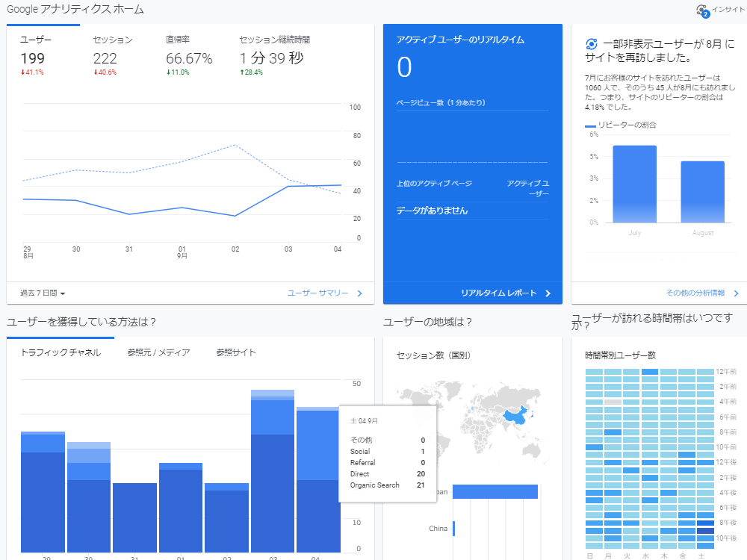
Task: Click the duration value 1 分 39 秒
Action: 272,58
